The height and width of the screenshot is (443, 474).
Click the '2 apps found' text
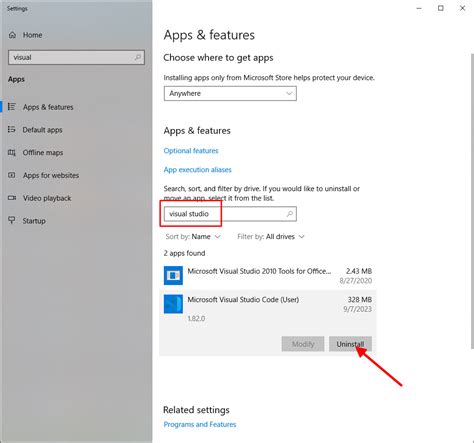184,253
